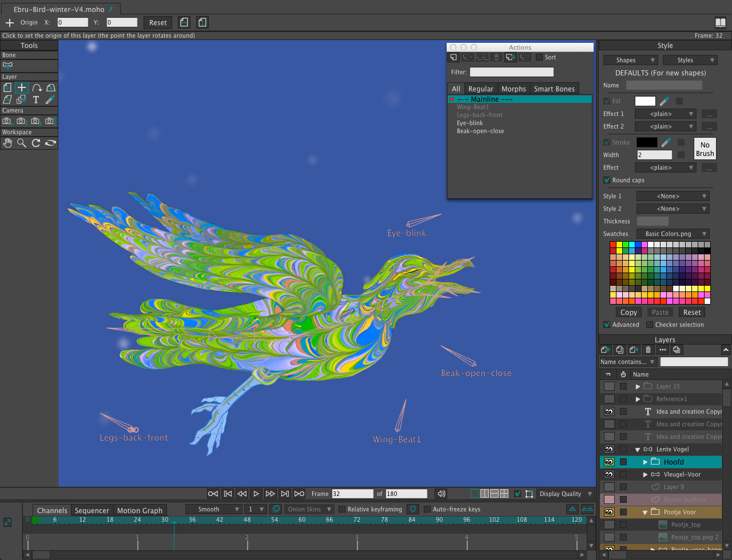Click the delete layer trash icon
Screen dimensions: 732x560
(x=648, y=350)
